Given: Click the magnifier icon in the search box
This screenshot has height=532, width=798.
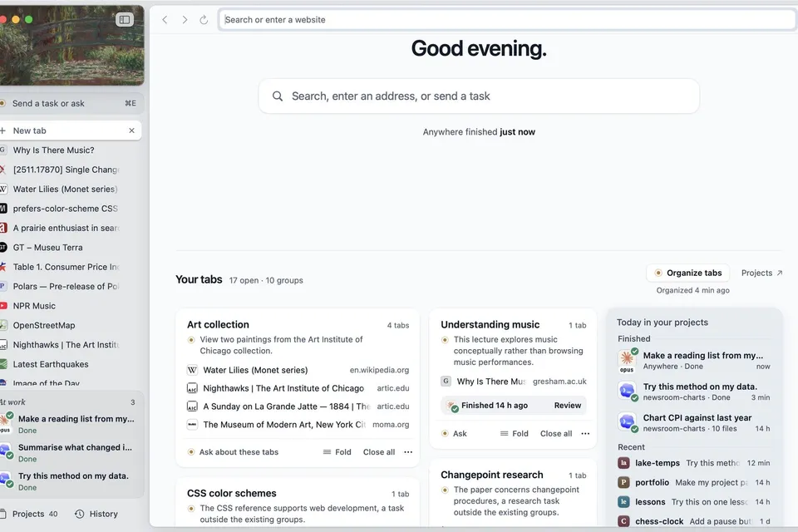Looking at the screenshot, I should pyautogui.click(x=278, y=96).
